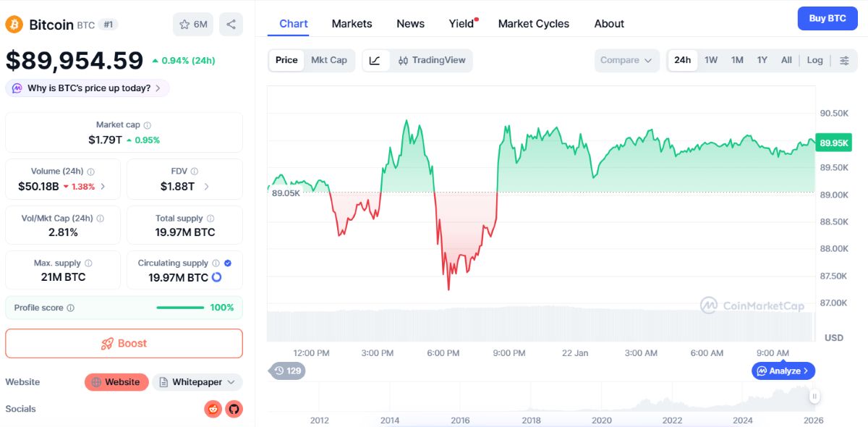
Task: Expand Volume (24h) details arrow
Action: click(x=102, y=187)
